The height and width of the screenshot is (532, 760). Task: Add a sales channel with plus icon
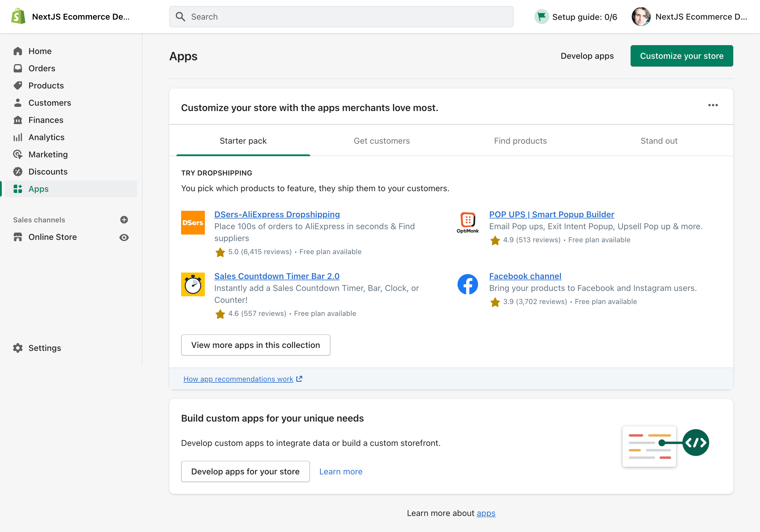124,220
